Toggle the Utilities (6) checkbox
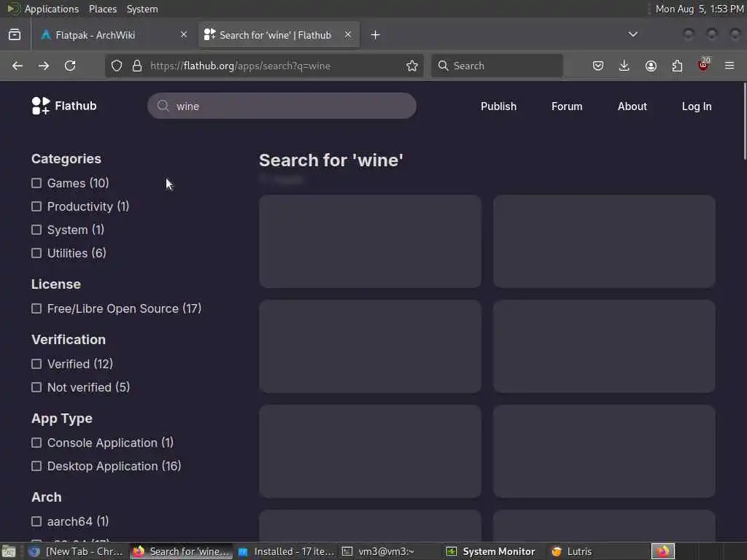Viewport: 747px width, 560px height. [x=36, y=253]
